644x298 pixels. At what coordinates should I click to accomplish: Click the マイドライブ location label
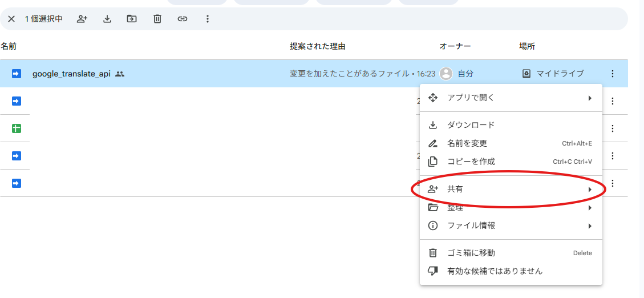click(x=560, y=74)
